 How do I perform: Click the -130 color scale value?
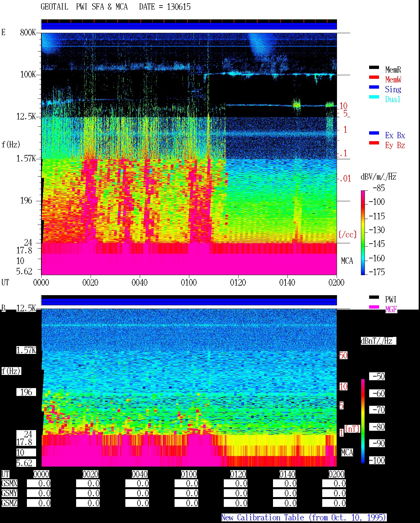click(377, 230)
